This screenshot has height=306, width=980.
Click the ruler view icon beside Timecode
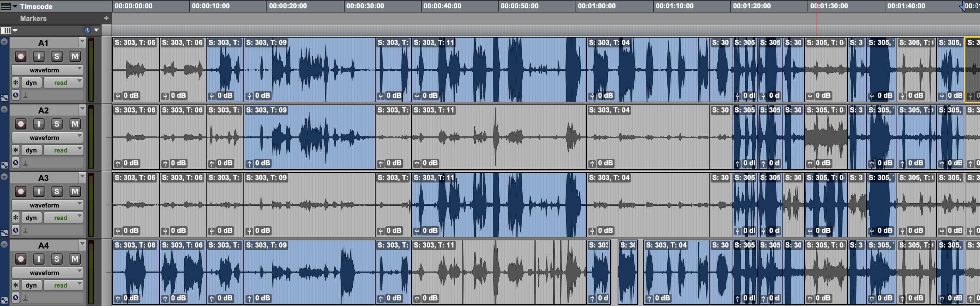[6, 6]
